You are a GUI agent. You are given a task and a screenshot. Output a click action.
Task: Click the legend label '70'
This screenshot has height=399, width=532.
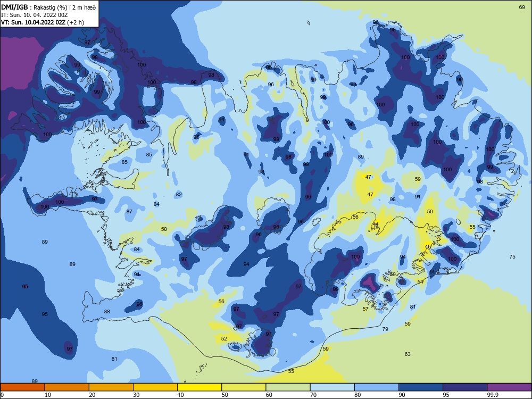[x=313, y=395]
